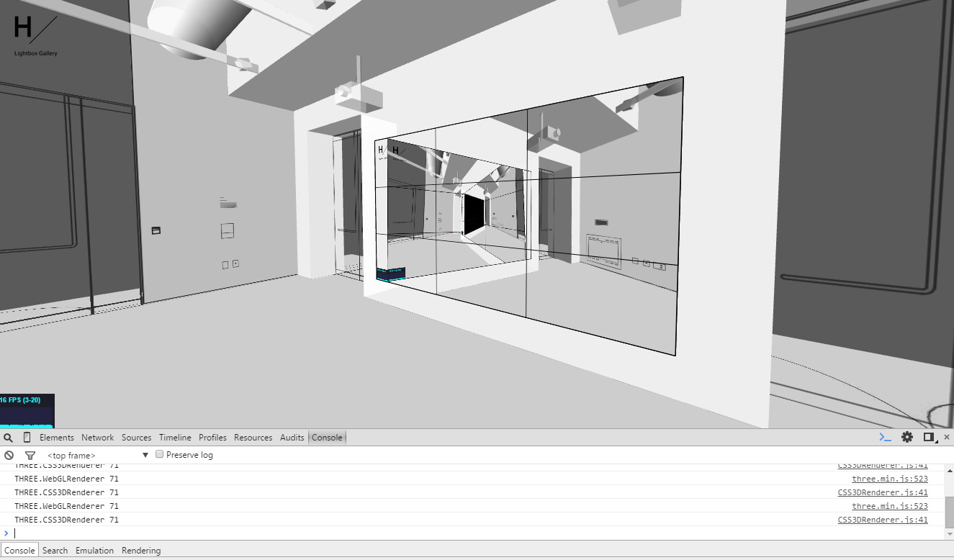The width and height of the screenshot is (954, 560).
Task: Open the Emulation drawer tab
Action: (94, 550)
